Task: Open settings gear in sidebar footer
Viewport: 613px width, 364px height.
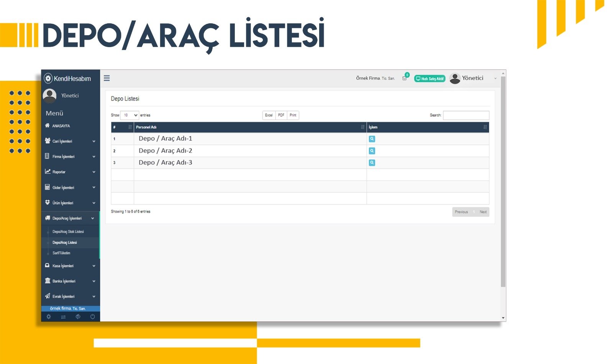Action: pos(49,317)
